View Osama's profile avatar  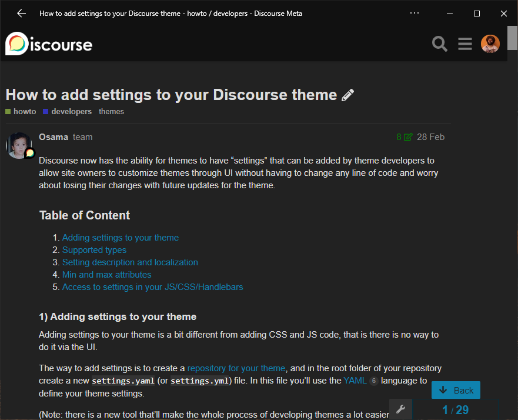[x=19, y=145]
